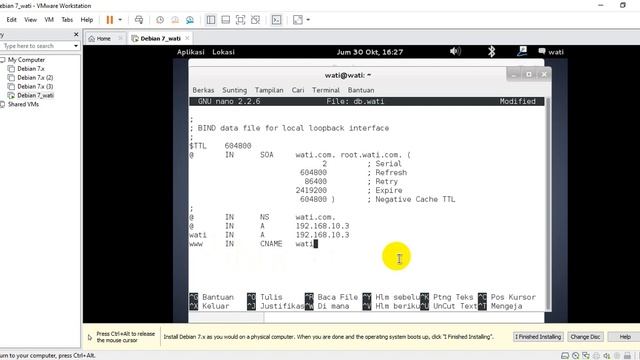Open the terminal Sunting menu

pyautogui.click(x=234, y=90)
